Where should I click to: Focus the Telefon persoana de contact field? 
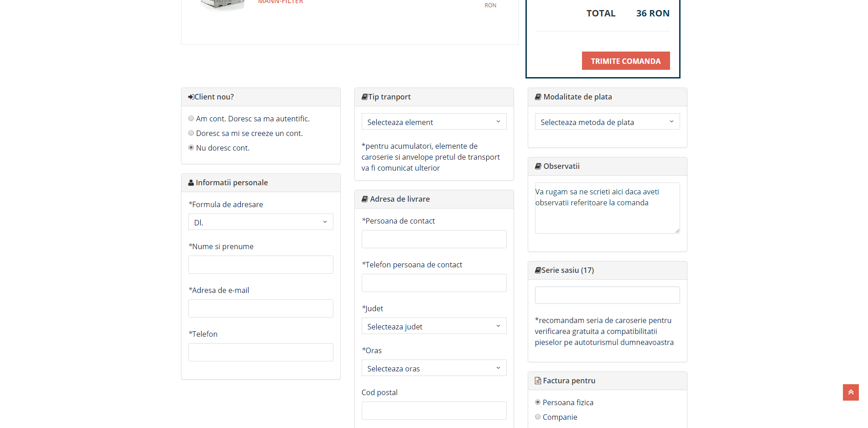point(434,283)
